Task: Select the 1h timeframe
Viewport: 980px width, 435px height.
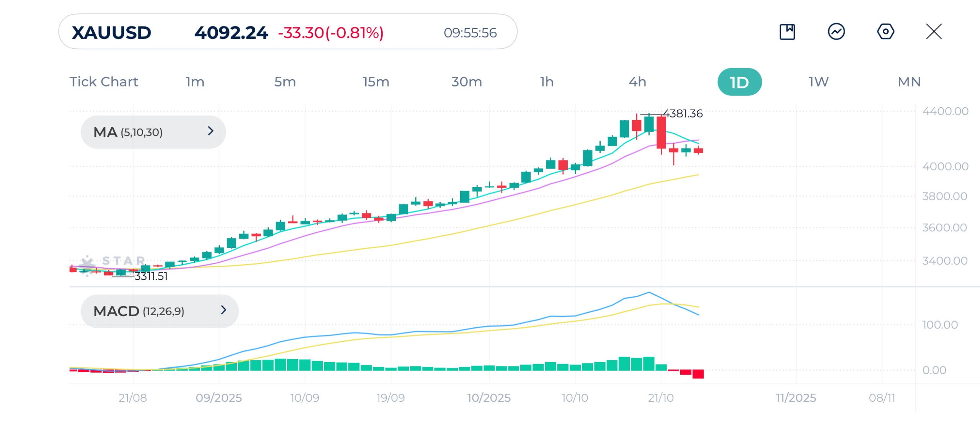Action: pos(547,82)
